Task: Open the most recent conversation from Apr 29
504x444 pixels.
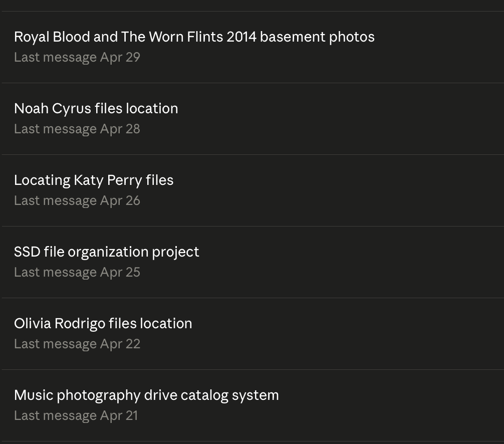Action: tap(253, 47)
